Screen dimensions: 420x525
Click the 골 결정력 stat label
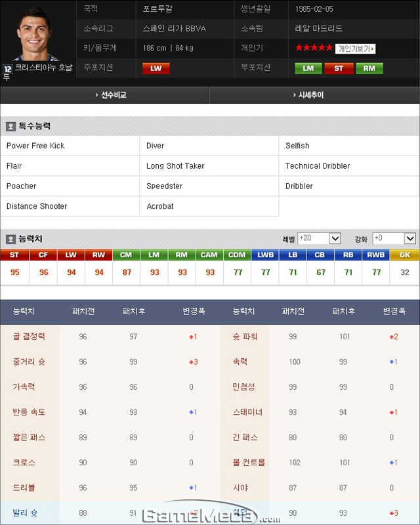29,337
